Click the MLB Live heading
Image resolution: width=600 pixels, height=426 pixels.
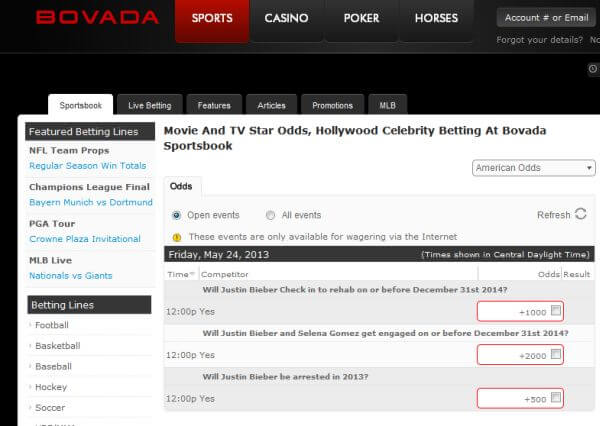pos(51,260)
